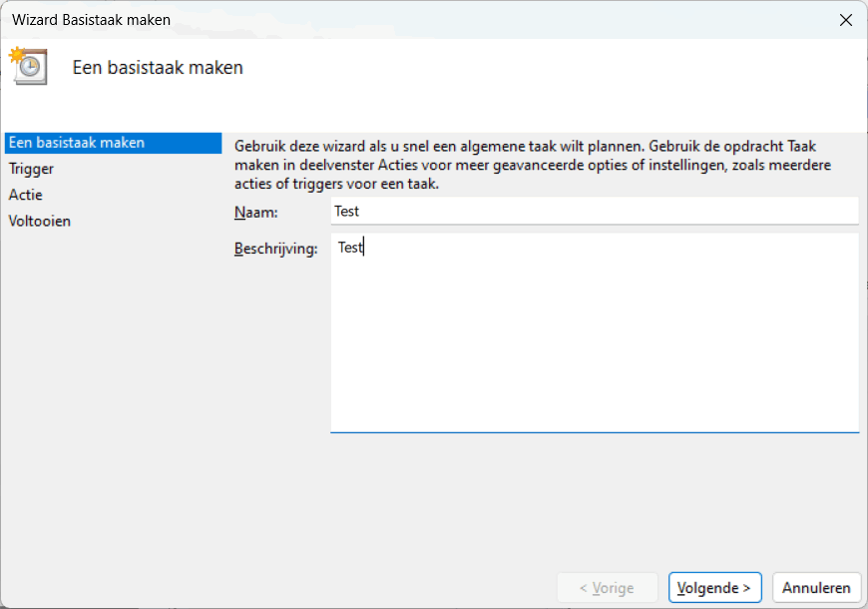Click the 'Beschrijving:' label
Image resolution: width=868 pixels, height=609 pixels.
275,249
